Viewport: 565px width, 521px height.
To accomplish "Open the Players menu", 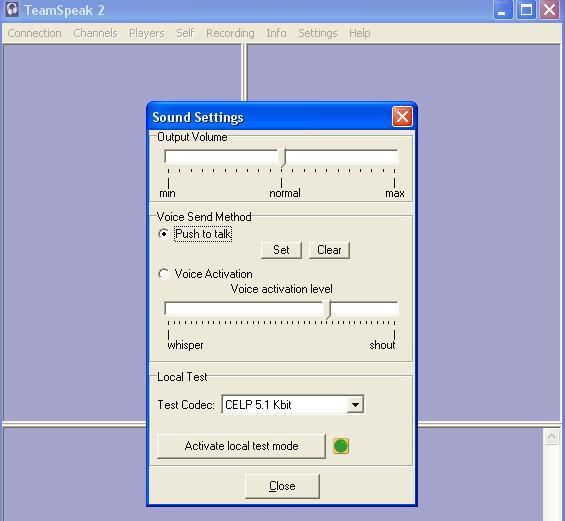I will point(147,33).
